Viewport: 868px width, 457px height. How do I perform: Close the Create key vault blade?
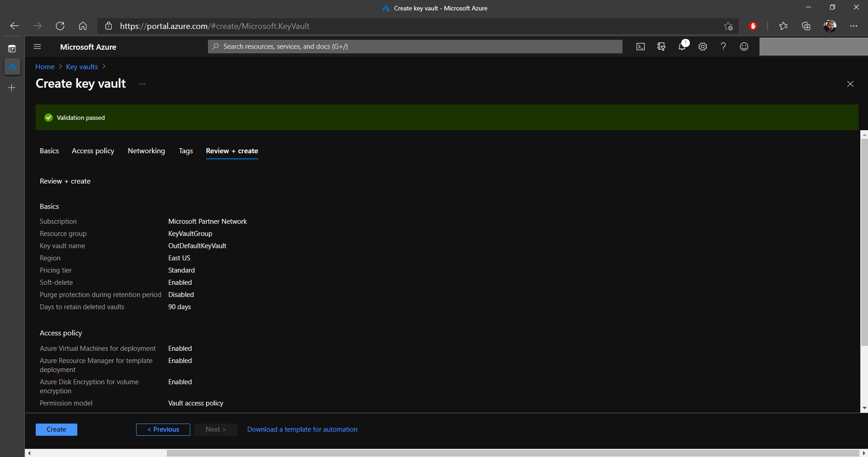(x=850, y=84)
